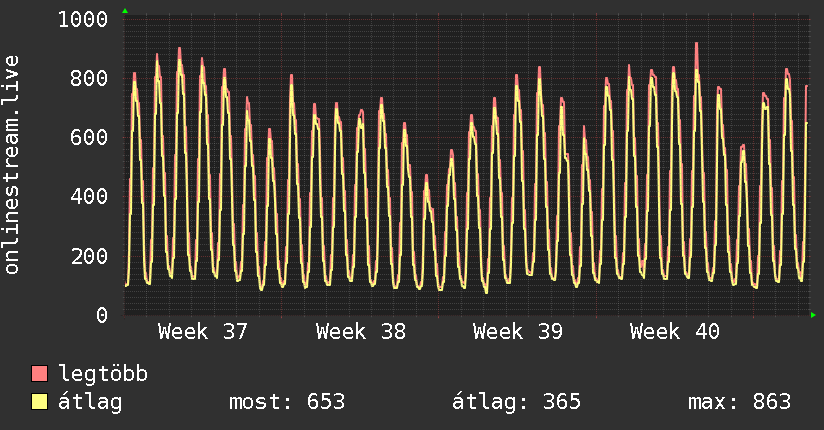Viewport: 824px width, 430px height.
Task: Click the 600 y-axis label
Action: click(x=89, y=137)
